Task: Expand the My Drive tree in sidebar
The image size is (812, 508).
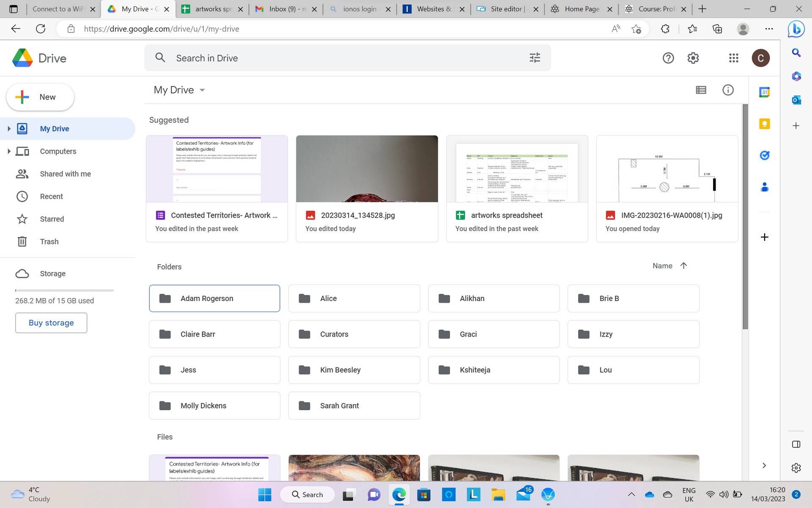Action: coord(9,128)
